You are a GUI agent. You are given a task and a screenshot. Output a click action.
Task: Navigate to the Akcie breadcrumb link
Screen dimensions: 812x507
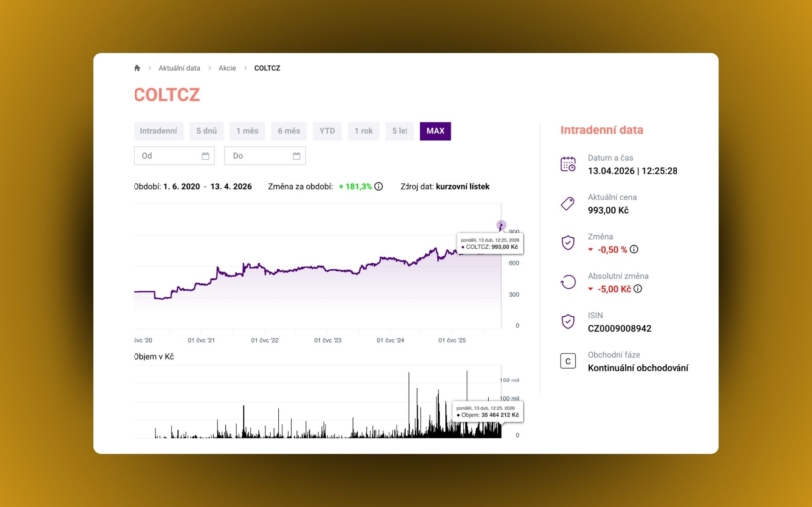coord(227,68)
